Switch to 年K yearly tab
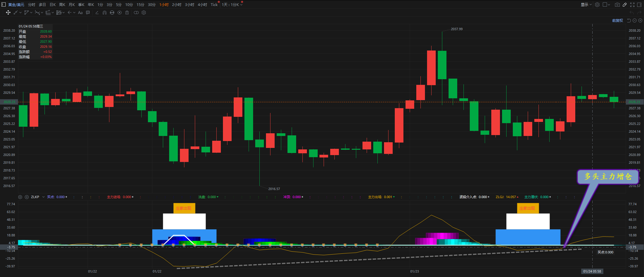 (91, 4)
